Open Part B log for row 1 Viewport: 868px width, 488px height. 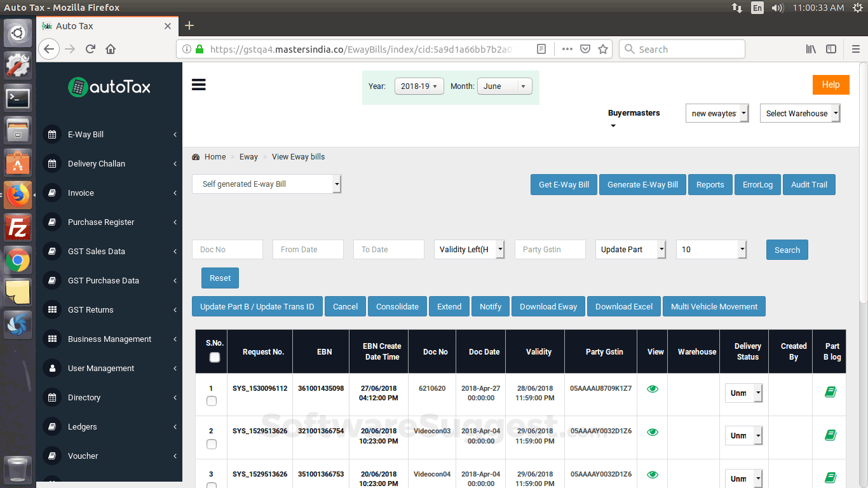tap(830, 392)
